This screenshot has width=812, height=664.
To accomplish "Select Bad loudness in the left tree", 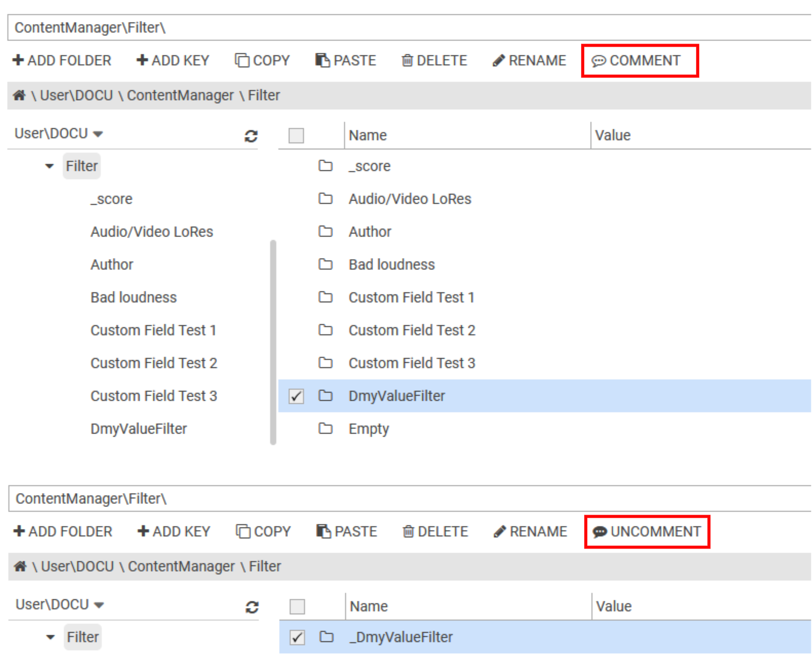I will tap(133, 298).
